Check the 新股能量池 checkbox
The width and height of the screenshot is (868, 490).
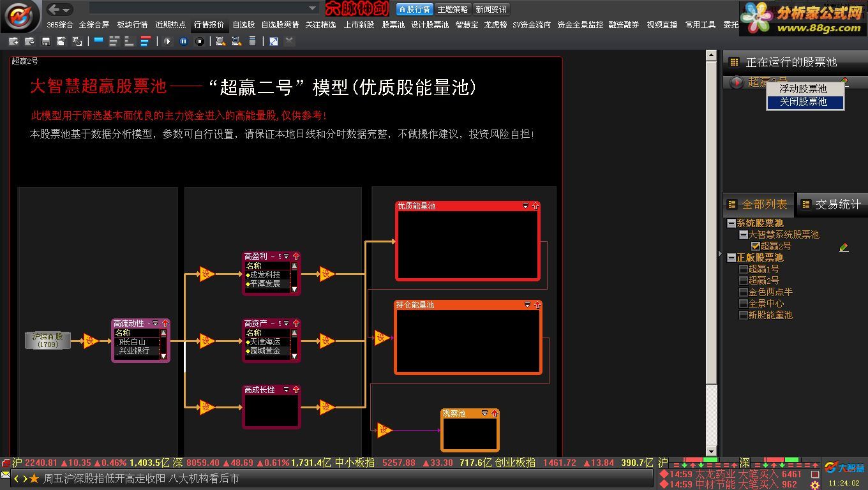743,315
